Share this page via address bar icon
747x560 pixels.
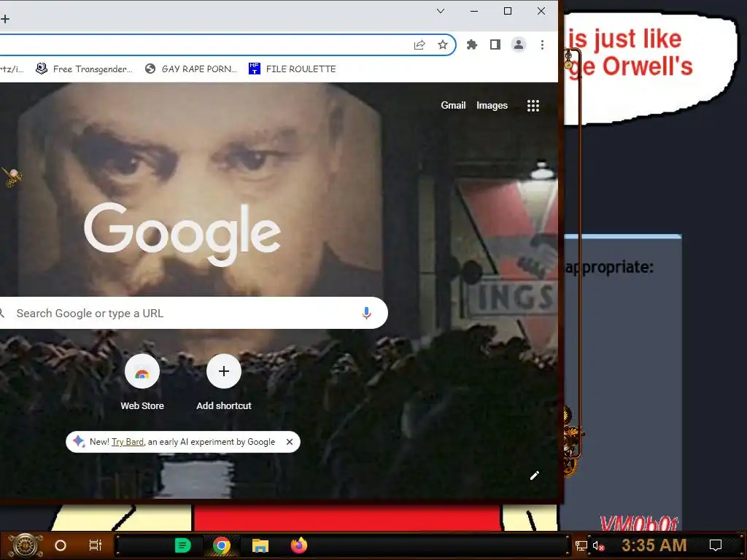coord(419,44)
